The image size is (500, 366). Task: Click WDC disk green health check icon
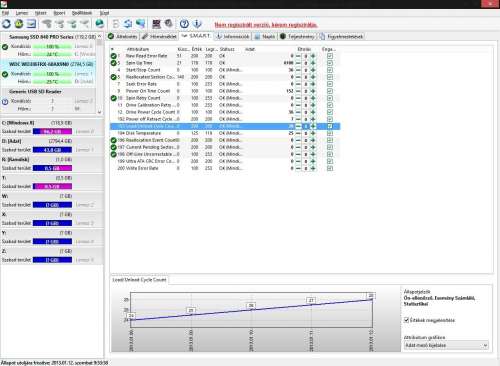(x=5, y=74)
